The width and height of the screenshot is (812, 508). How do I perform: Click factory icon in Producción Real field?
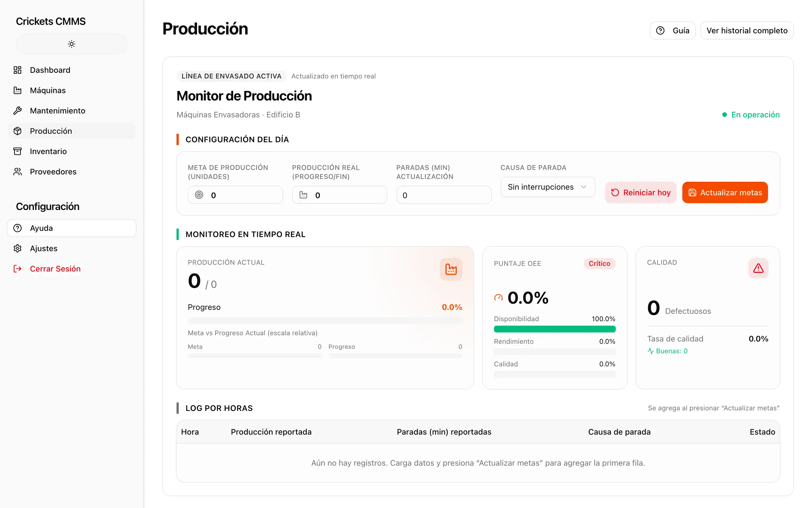click(303, 195)
